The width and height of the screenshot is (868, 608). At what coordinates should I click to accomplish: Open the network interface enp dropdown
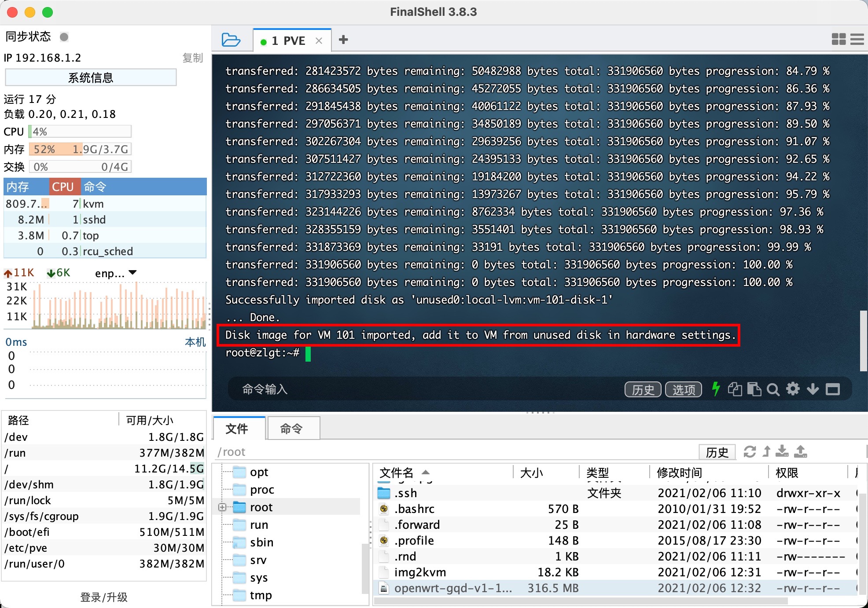click(x=133, y=273)
